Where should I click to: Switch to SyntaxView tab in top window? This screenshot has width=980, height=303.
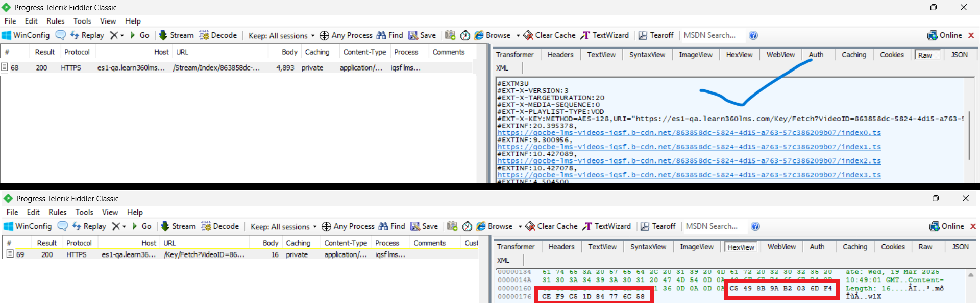(x=647, y=55)
